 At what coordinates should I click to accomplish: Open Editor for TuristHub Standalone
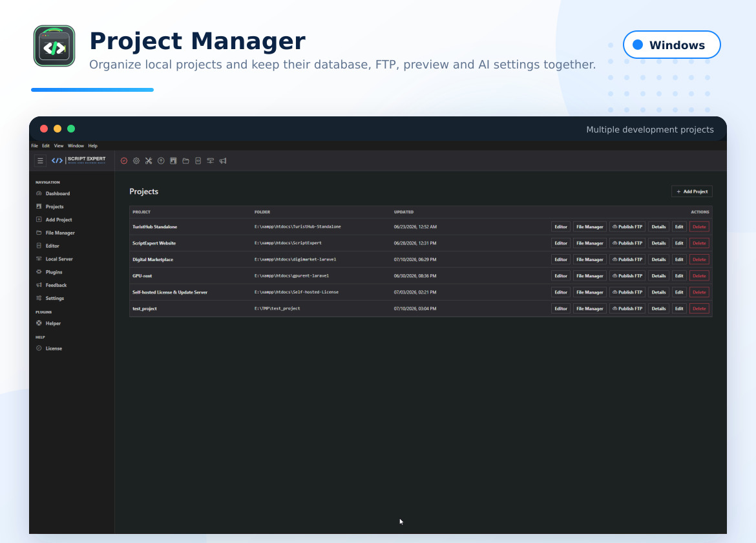point(561,227)
